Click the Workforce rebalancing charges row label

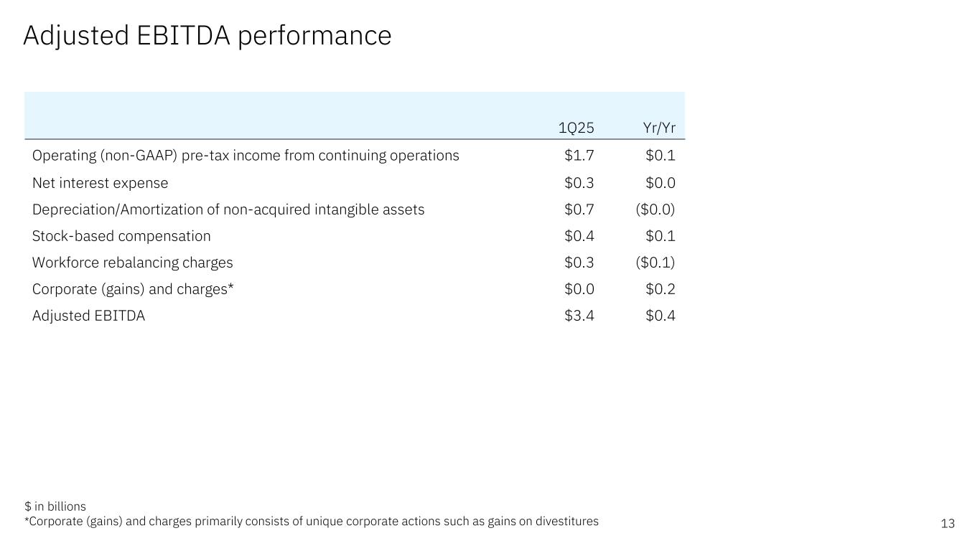coord(132,263)
